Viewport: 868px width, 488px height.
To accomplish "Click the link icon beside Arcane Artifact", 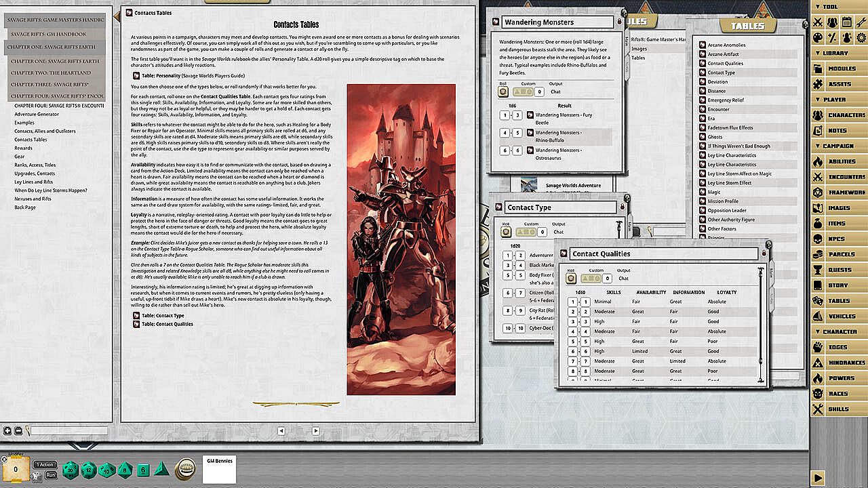I will tap(703, 54).
